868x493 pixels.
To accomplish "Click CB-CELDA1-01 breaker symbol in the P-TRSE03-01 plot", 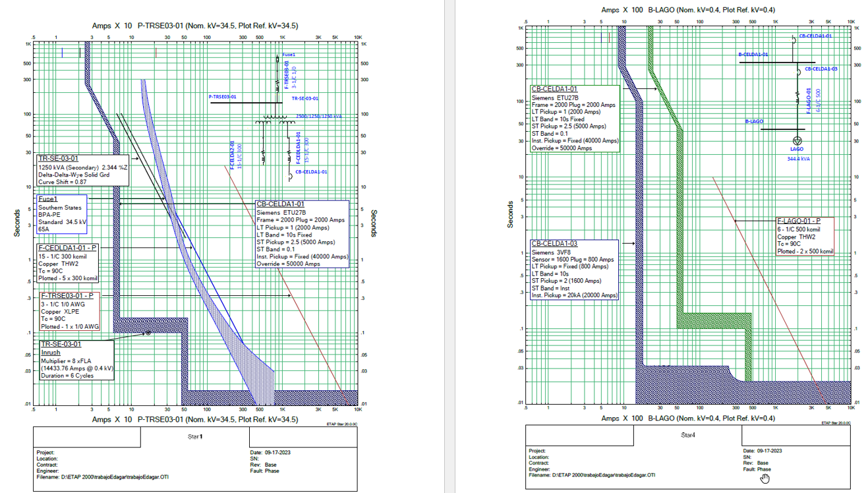I will [290, 175].
